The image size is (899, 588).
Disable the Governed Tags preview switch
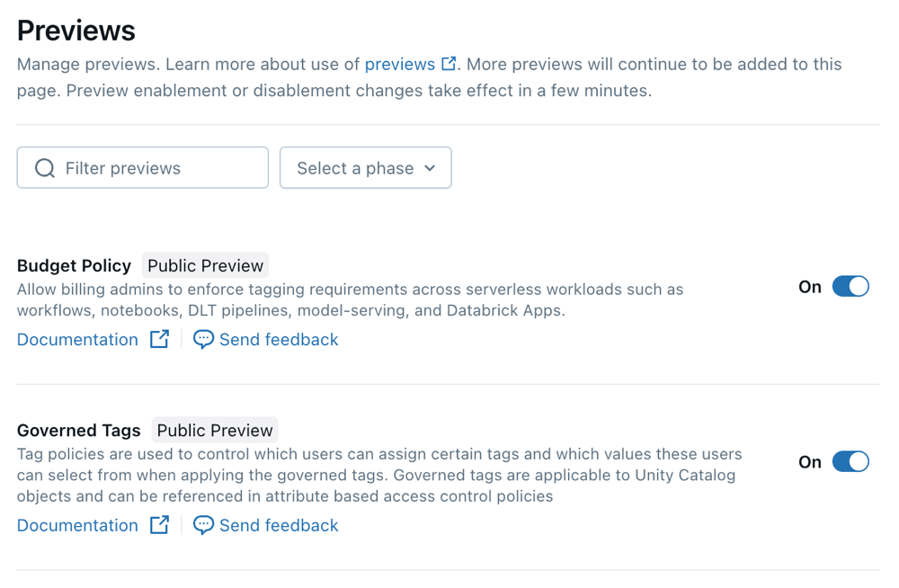coord(850,462)
